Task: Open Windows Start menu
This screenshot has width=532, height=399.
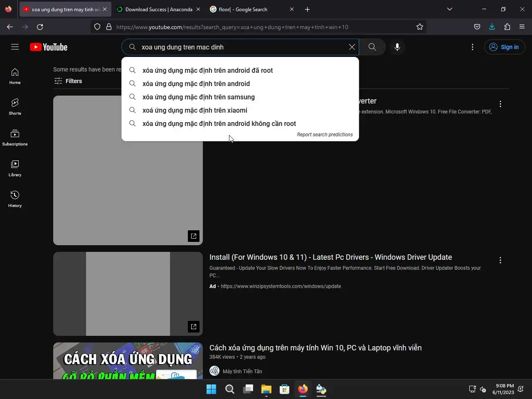Action: point(212,389)
